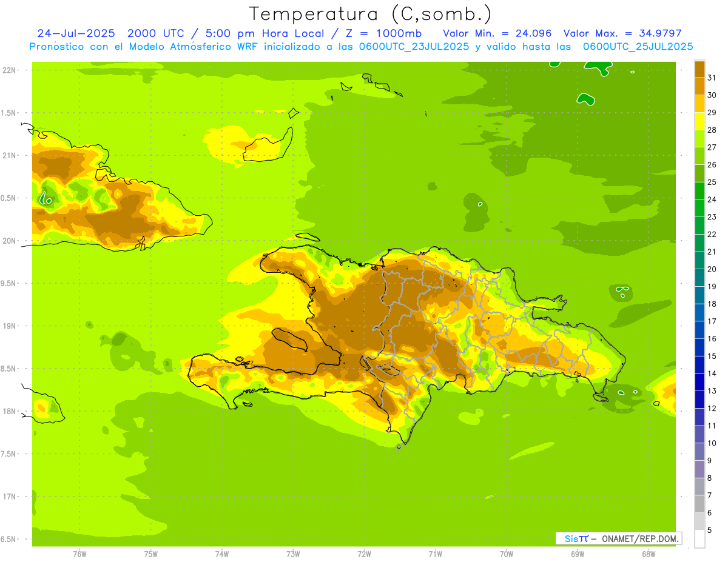Image resolution: width=728 pixels, height=562 pixels.
Task: Click the '71W' longitude label
Action: [435, 554]
